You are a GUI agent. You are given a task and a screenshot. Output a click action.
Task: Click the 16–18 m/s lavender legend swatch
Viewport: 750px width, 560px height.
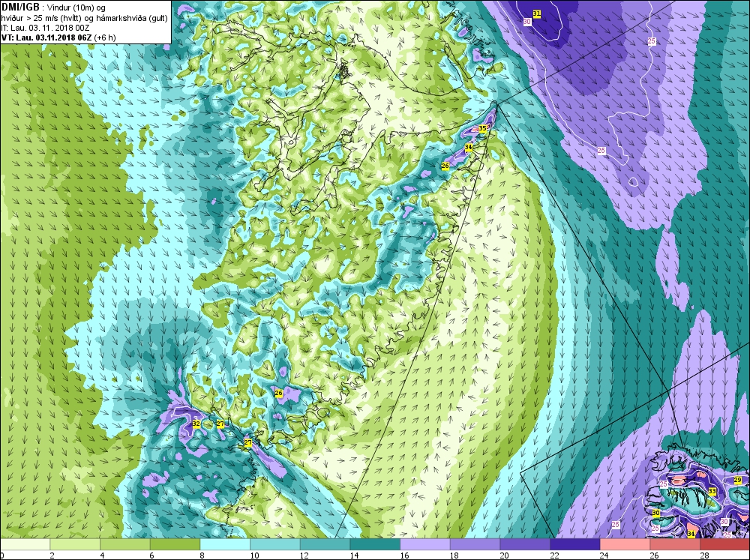[x=424, y=544]
